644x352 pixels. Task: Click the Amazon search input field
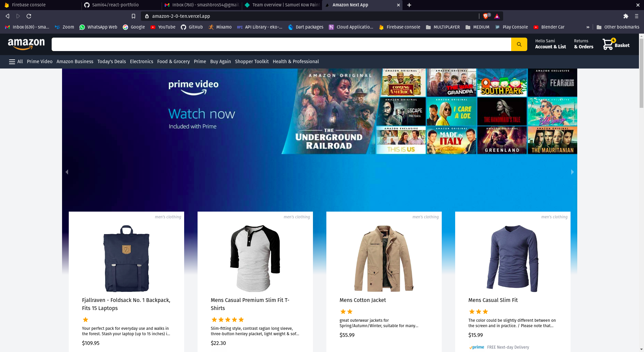(281, 44)
